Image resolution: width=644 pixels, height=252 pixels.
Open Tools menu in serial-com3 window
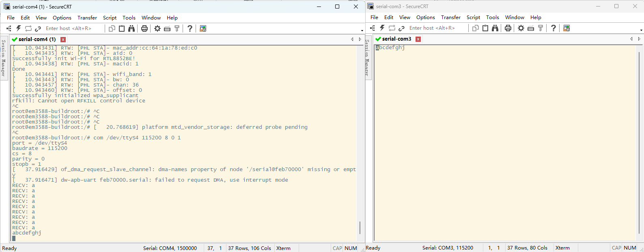click(x=493, y=17)
